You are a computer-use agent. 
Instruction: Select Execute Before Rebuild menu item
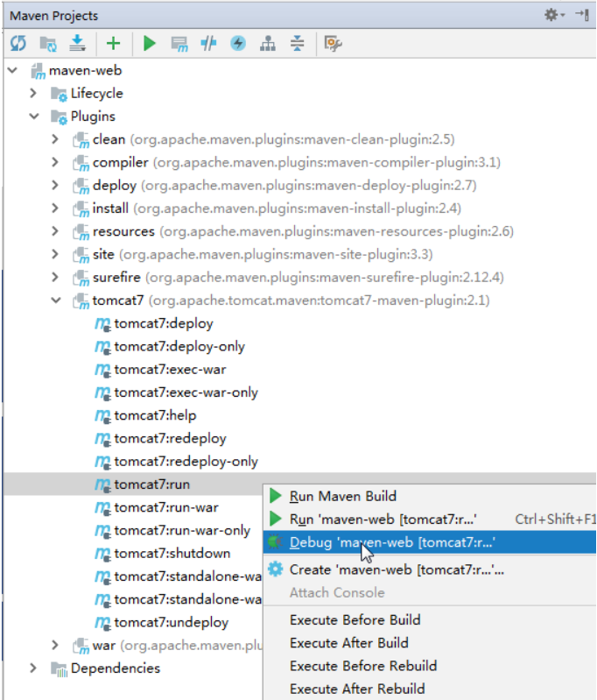pos(430,666)
